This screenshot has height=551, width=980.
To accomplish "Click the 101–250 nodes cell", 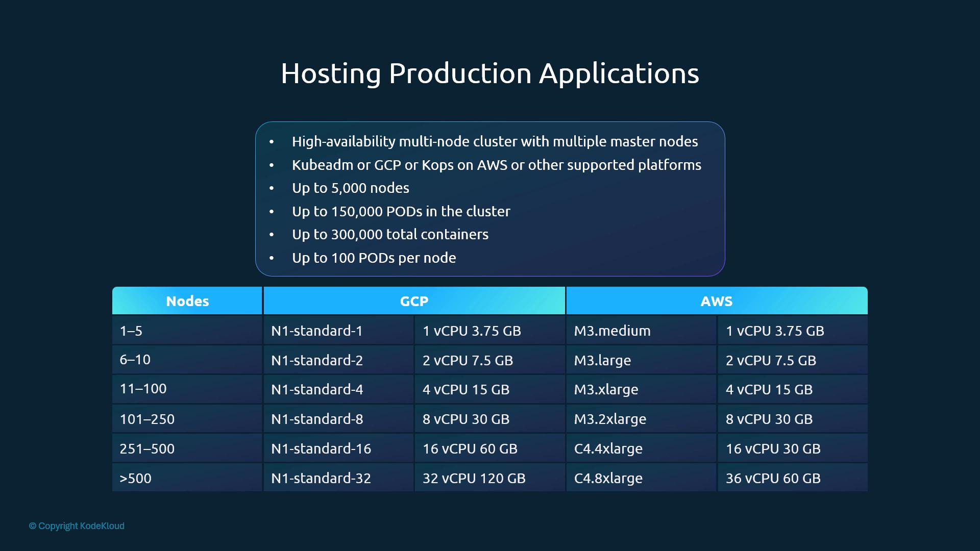I will tap(187, 419).
